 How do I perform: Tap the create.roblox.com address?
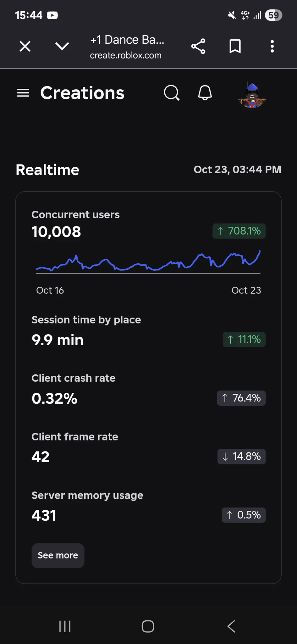[126, 55]
